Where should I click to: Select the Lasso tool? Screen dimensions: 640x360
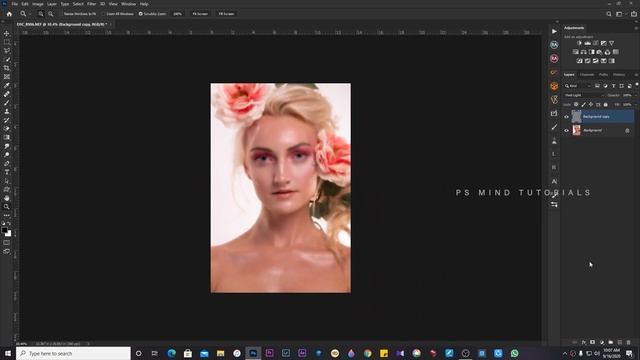[x=7, y=51]
